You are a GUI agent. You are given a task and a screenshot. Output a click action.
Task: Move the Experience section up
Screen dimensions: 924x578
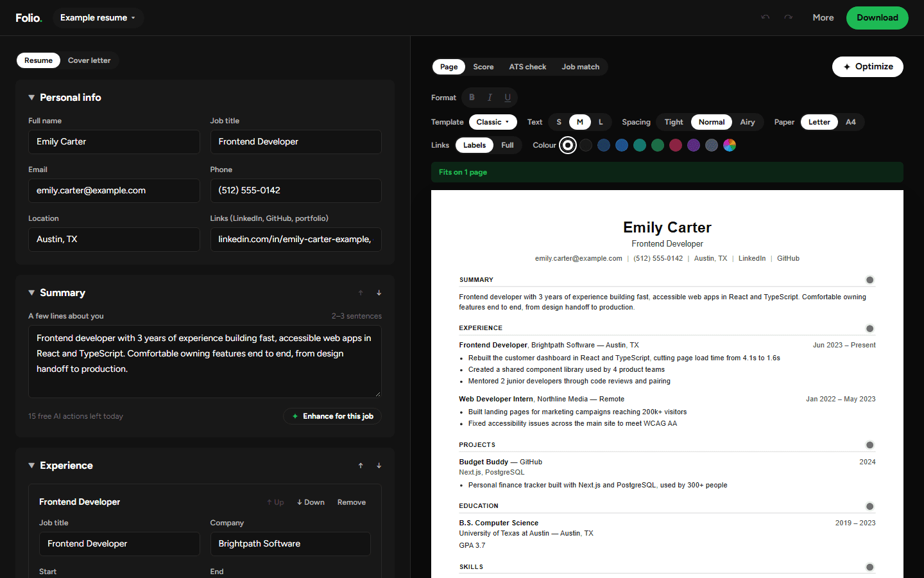tap(361, 466)
